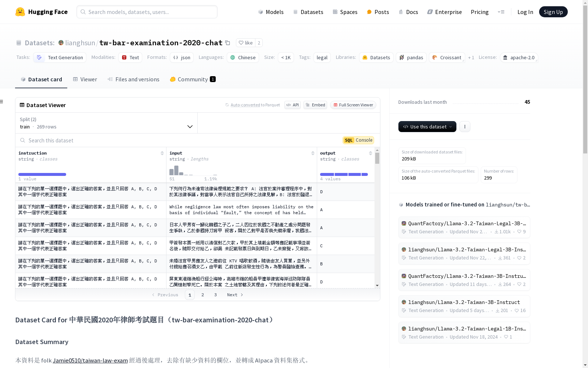Click the instruction classes distribution bar
This screenshot has height=368, width=588.
[42, 174]
